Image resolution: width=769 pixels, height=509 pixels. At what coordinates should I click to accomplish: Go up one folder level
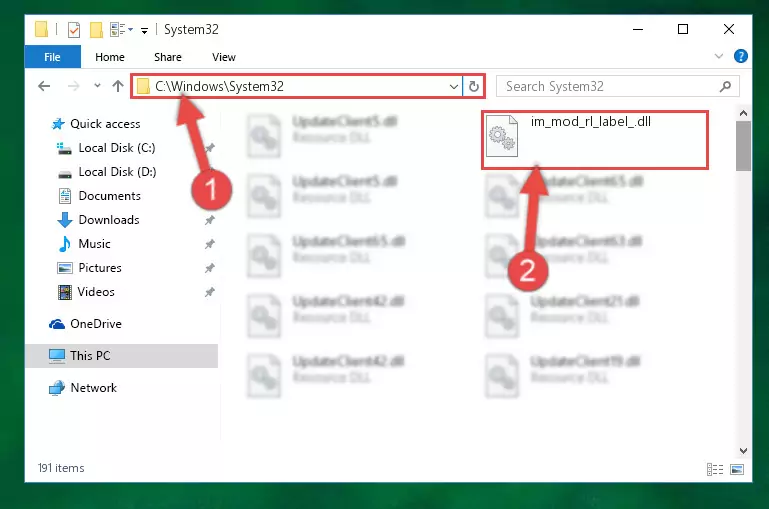(x=118, y=86)
